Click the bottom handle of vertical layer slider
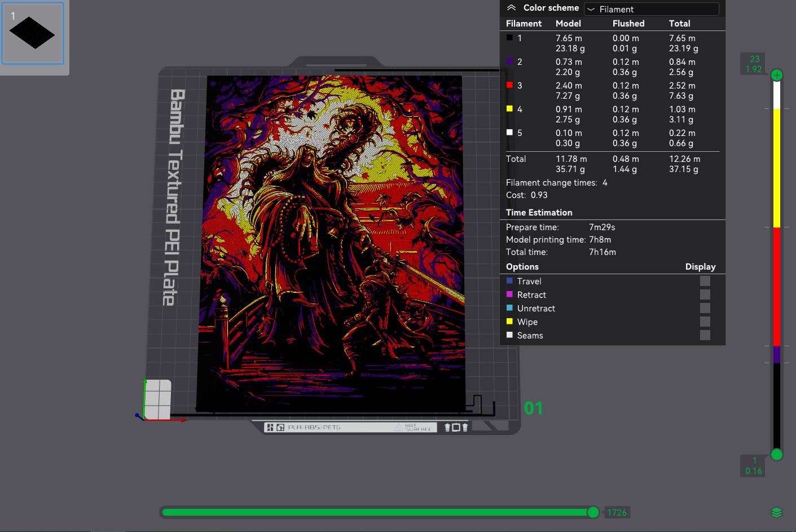This screenshot has height=532, width=796. coord(777,454)
